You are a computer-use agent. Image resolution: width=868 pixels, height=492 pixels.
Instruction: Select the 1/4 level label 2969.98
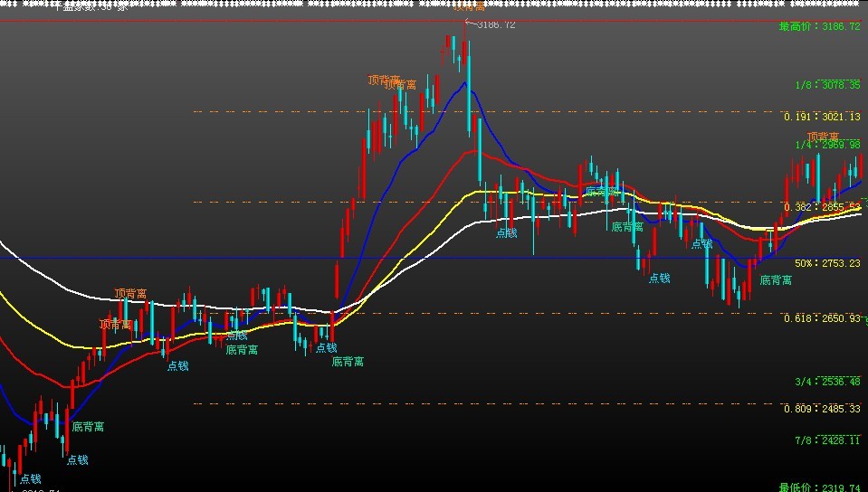pyautogui.click(x=827, y=145)
